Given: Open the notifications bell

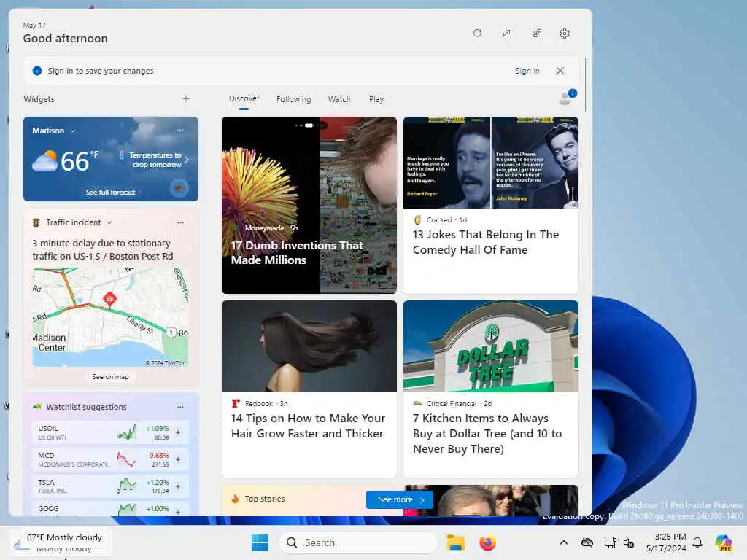Looking at the screenshot, I should click(697, 542).
